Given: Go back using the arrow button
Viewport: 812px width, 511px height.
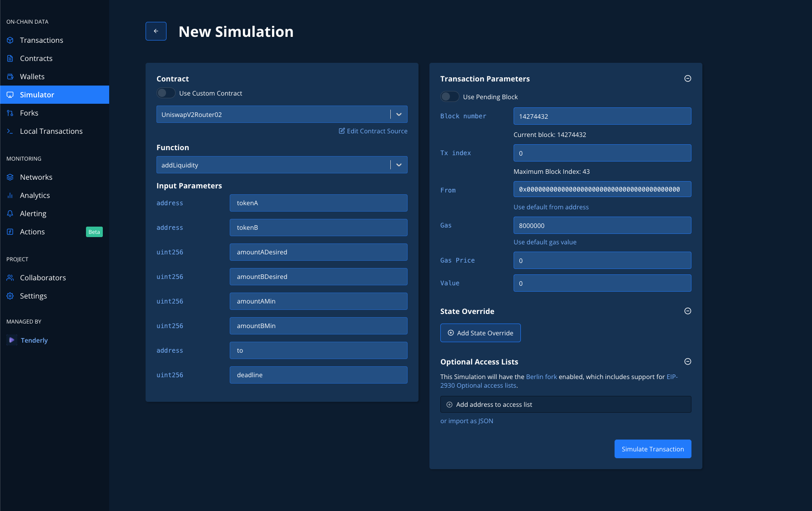Looking at the screenshot, I should click(156, 31).
